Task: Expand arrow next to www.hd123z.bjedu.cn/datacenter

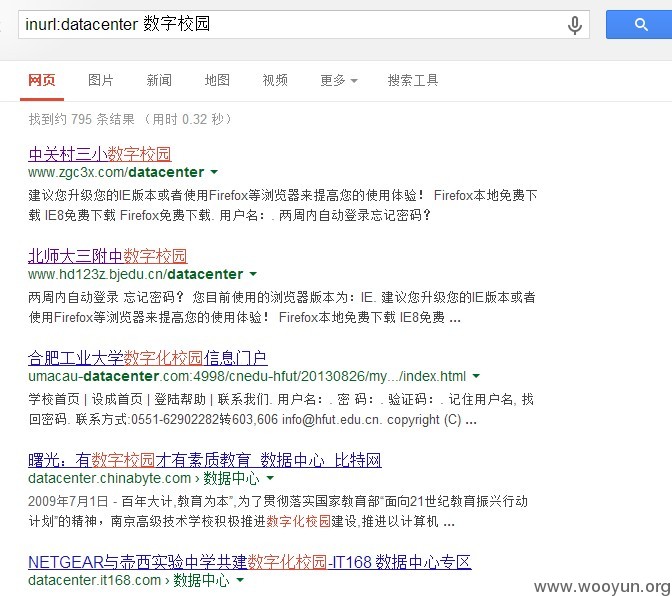Action: [x=253, y=274]
